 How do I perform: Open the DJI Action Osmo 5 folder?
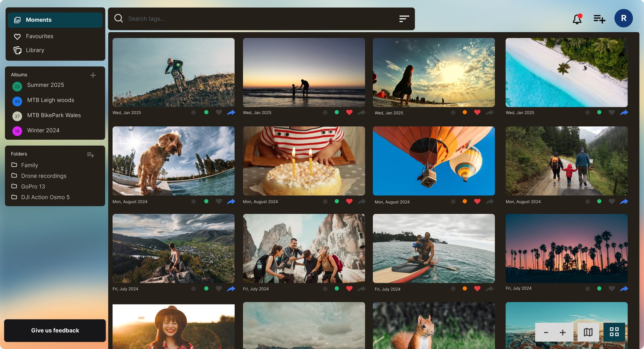pyautogui.click(x=45, y=197)
